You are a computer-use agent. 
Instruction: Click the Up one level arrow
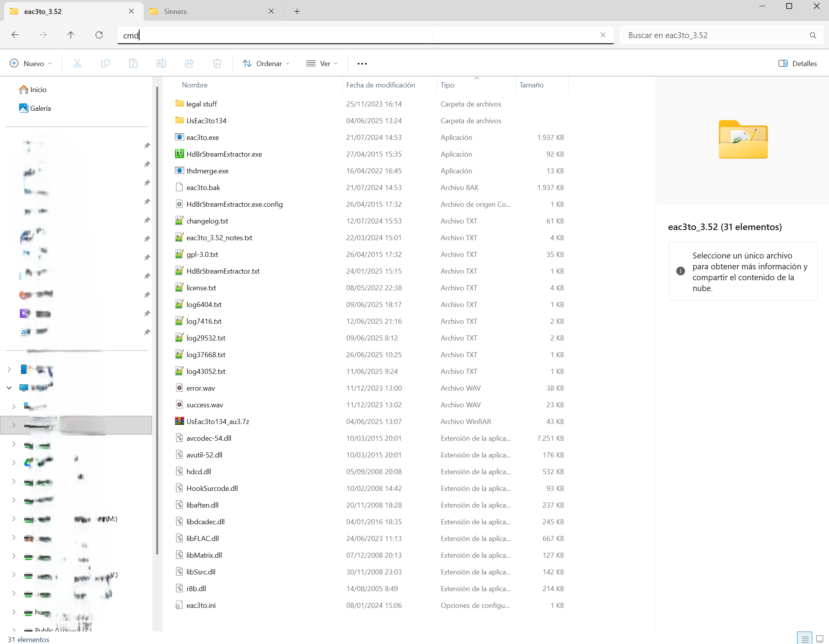(x=71, y=35)
